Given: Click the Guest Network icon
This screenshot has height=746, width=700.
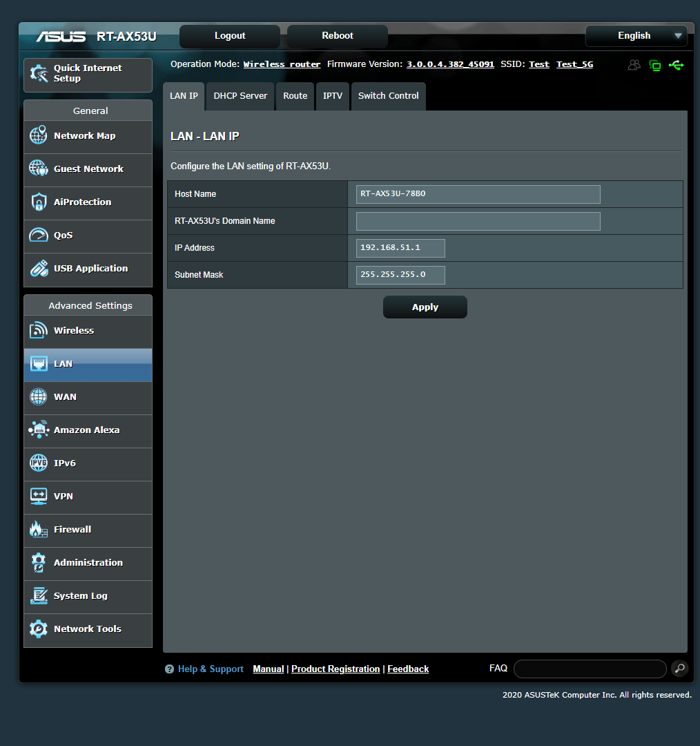Looking at the screenshot, I should (x=39, y=169).
